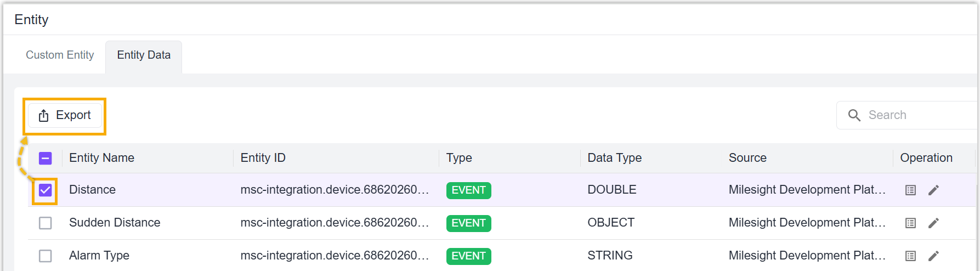980x271 pixels.
Task: Click the source cell of Sudden Distance row
Action: 807,223
